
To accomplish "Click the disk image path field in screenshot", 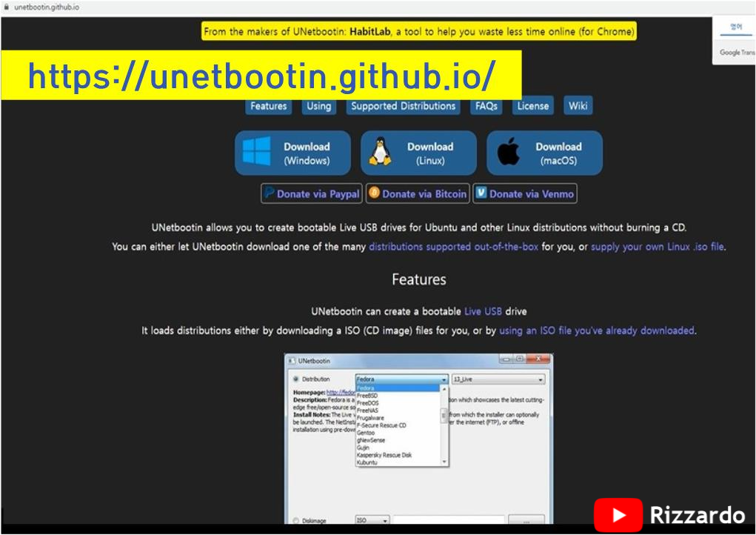I will click(x=449, y=520).
